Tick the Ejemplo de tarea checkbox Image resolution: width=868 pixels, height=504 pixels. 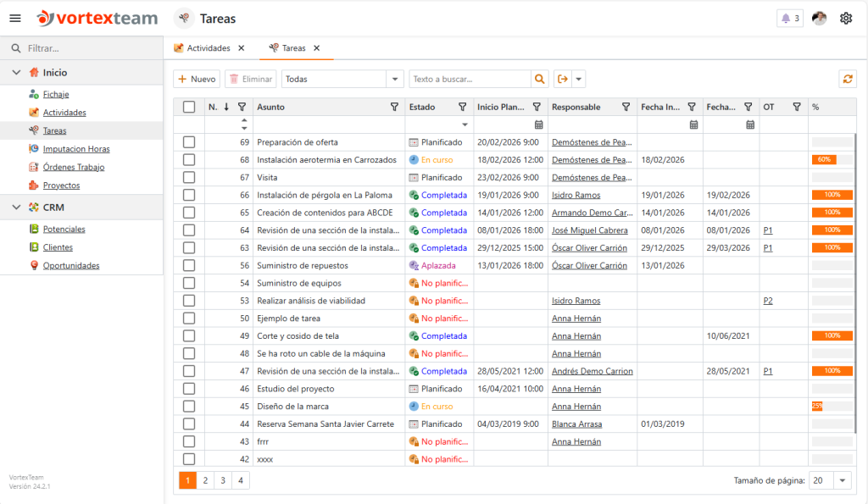pyautogui.click(x=189, y=318)
